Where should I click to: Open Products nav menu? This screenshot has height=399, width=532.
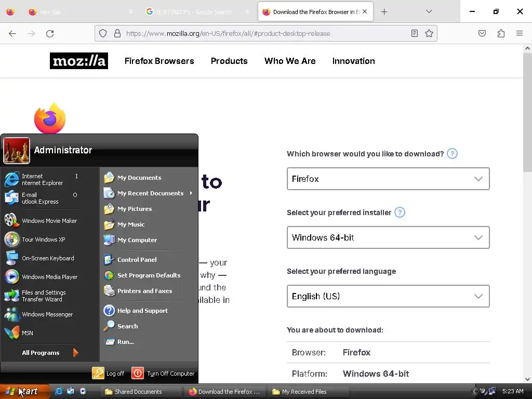(229, 61)
